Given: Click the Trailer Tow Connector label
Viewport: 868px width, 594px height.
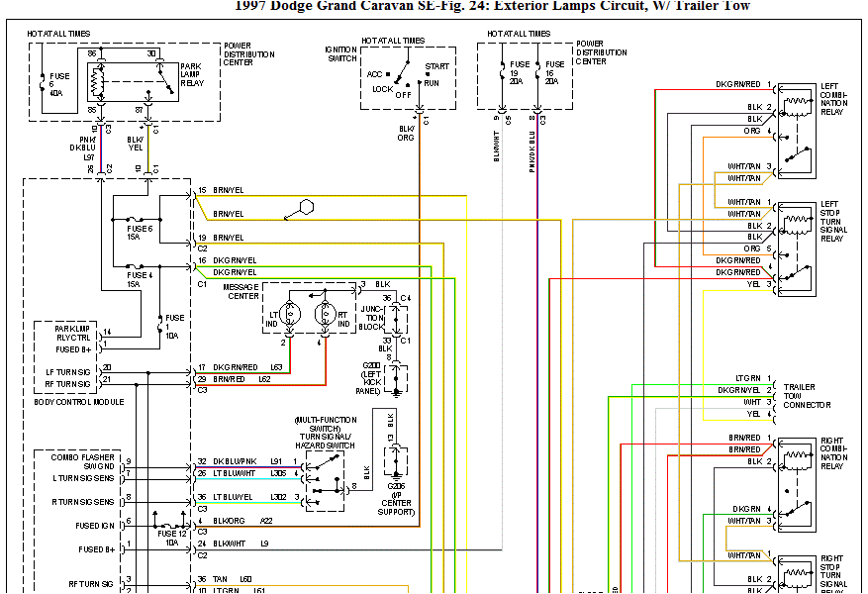Looking at the screenshot, I should (807, 396).
